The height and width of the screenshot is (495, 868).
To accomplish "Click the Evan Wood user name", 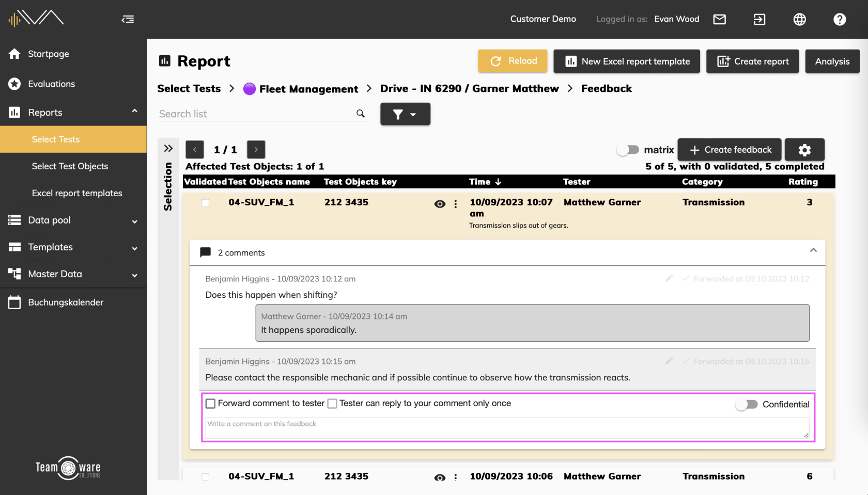I will coord(677,19).
